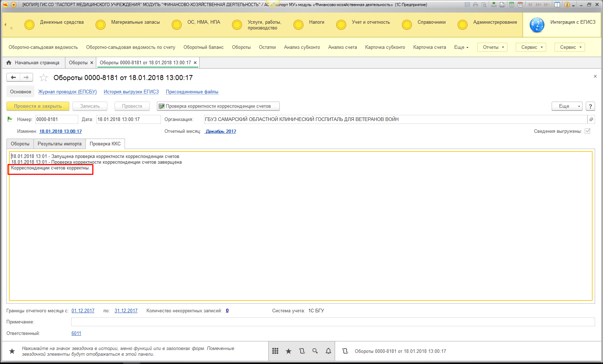Click the back arrow navigation button
Viewport: 603px width, 364px height.
click(x=13, y=78)
